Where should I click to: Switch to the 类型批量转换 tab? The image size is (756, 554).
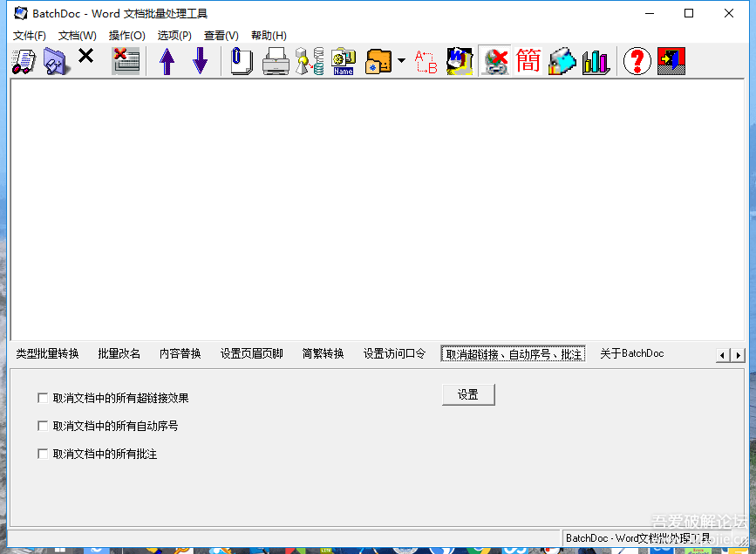click(x=47, y=353)
